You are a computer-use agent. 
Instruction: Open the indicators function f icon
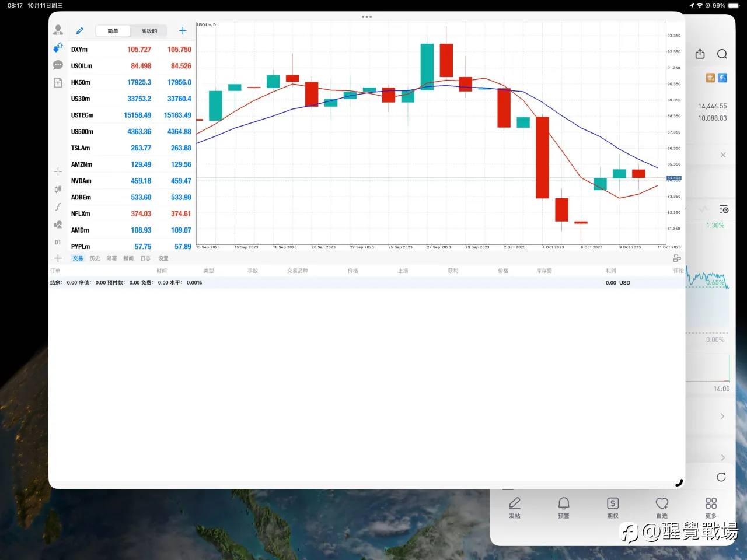tap(58, 207)
